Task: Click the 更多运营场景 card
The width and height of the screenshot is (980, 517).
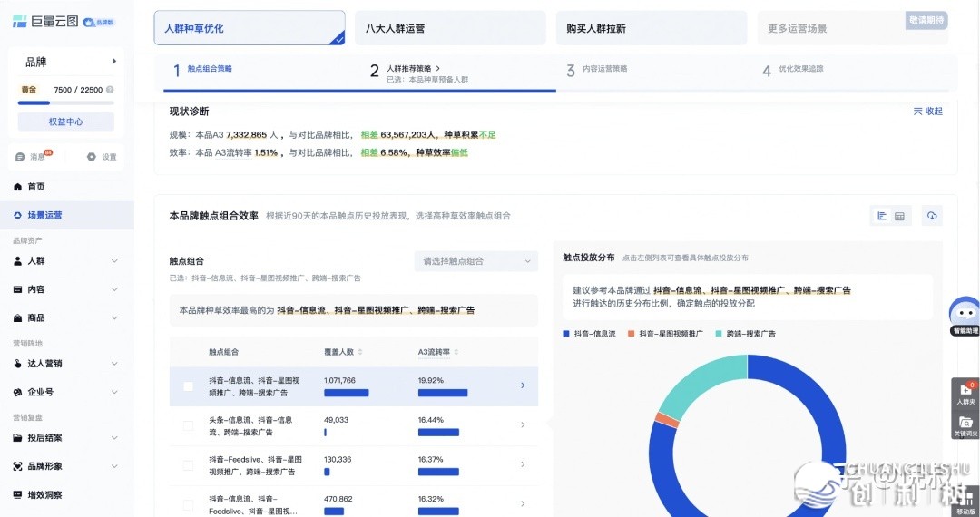Action: 852,28
